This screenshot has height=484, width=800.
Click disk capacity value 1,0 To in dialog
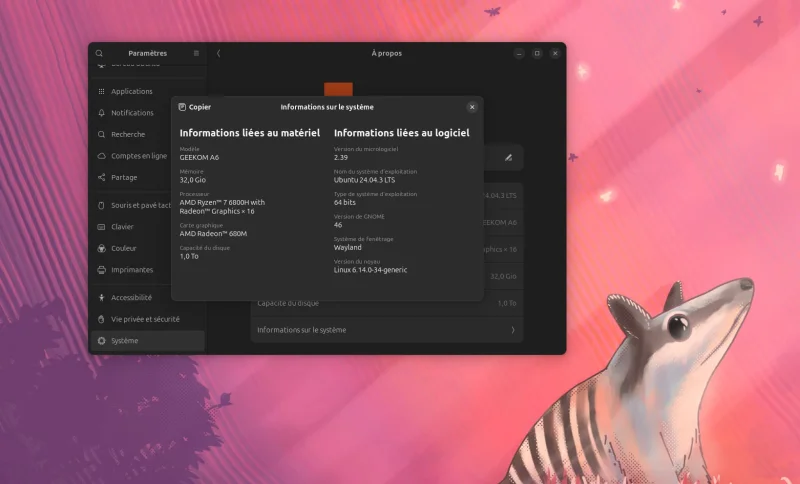pyautogui.click(x=189, y=256)
